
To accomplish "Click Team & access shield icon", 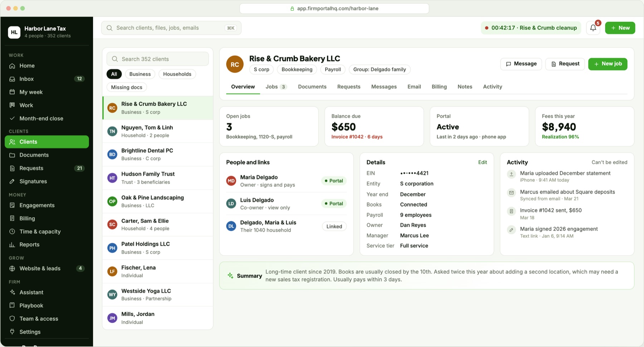I will click(12, 318).
